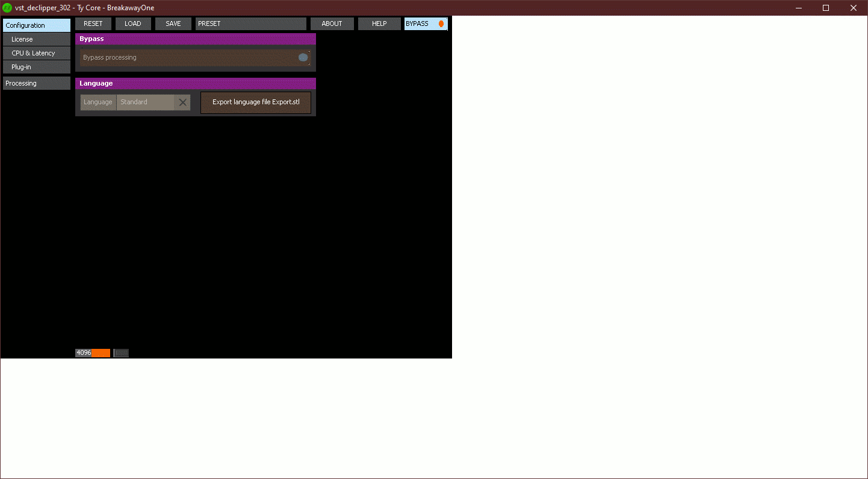Minimize the window

(x=799, y=8)
